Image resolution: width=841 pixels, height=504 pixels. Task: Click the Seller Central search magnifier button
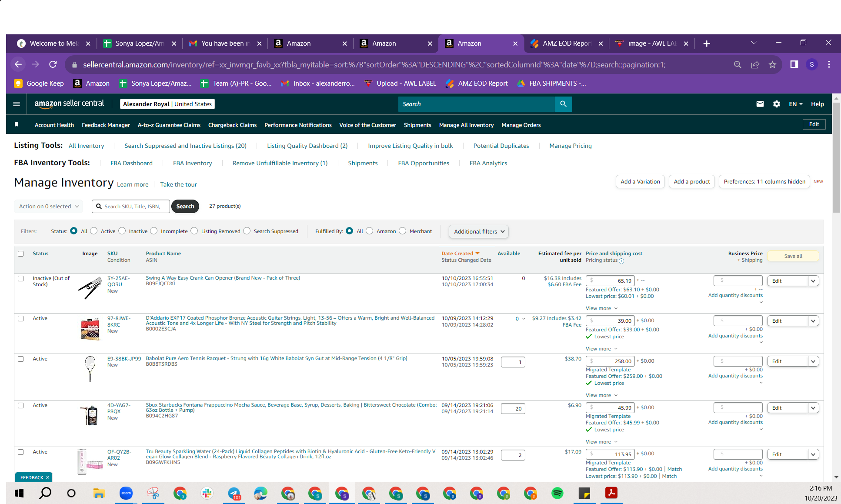(x=563, y=104)
